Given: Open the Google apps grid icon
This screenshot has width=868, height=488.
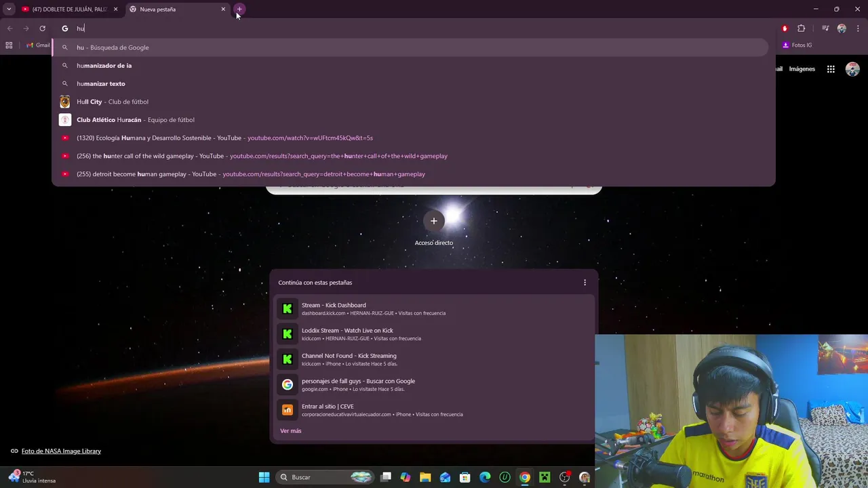Looking at the screenshot, I should [x=831, y=69].
